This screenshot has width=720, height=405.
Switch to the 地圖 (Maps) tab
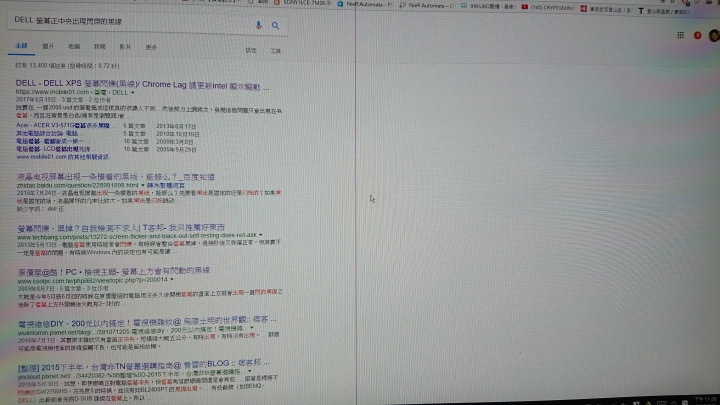click(x=74, y=46)
